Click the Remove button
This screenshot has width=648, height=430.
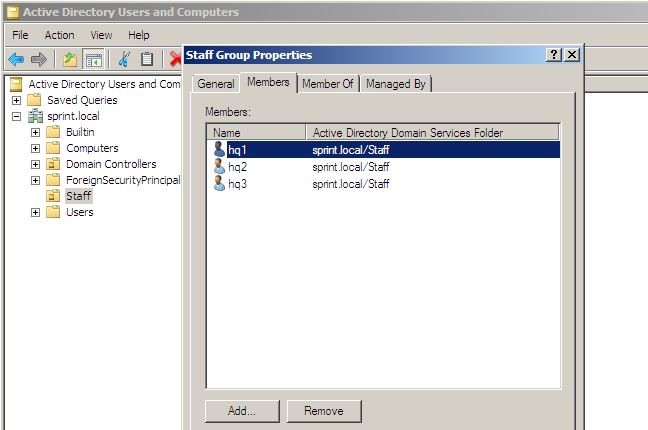324,411
